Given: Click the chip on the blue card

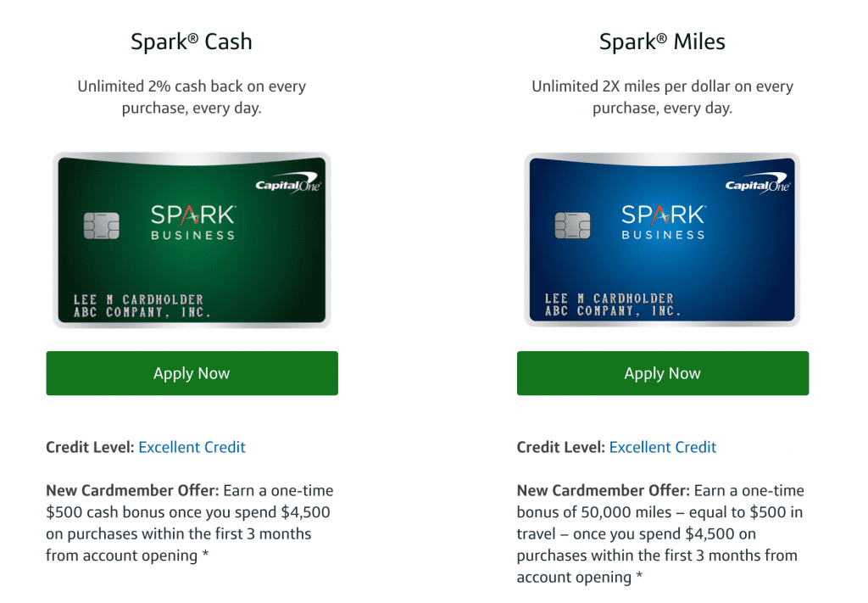Looking at the screenshot, I should (572, 225).
